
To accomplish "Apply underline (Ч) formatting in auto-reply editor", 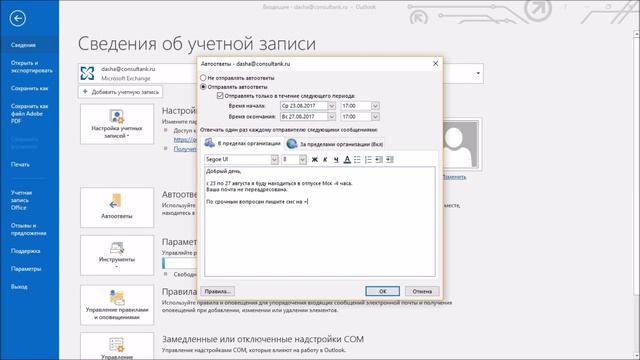I will [x=336, y=160].
